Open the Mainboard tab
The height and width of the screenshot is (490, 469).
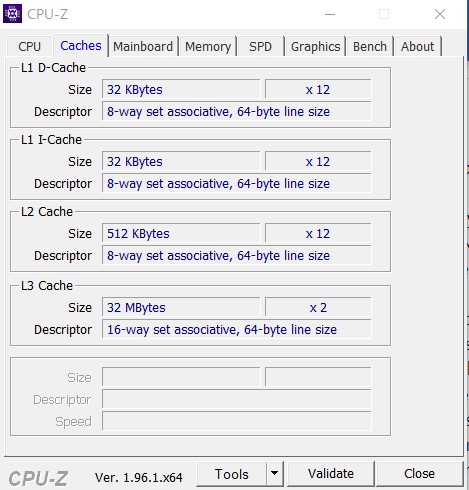(143, 46)
